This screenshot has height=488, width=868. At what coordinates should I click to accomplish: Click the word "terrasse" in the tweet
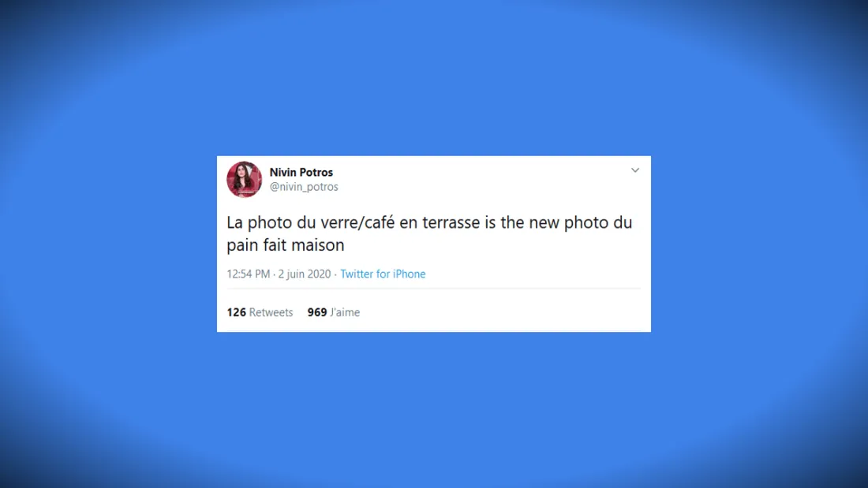point(451,222)
